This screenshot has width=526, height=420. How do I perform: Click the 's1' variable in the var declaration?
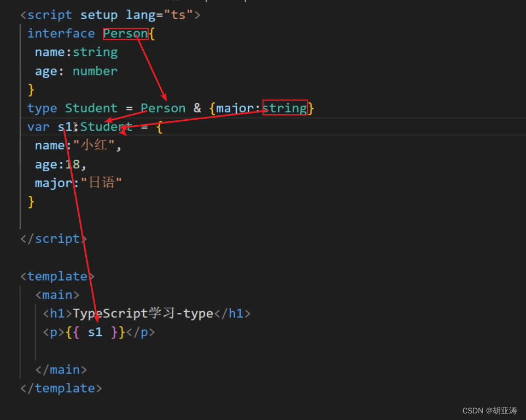(x=65, y=127)
